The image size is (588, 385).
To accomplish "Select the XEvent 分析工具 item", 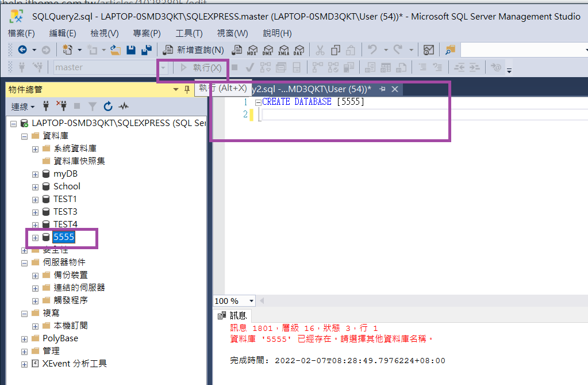I will (74, 364).
